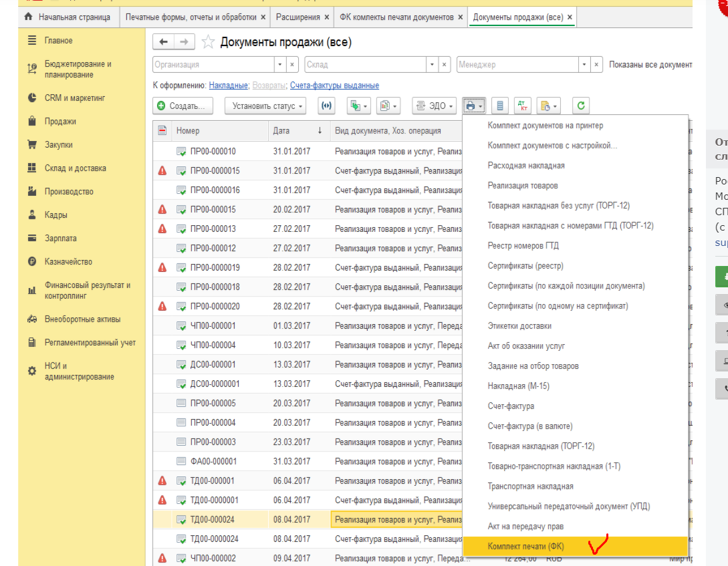
Task: Open the Накладные link
Action: pyautogui.click(x=229, y=86)
